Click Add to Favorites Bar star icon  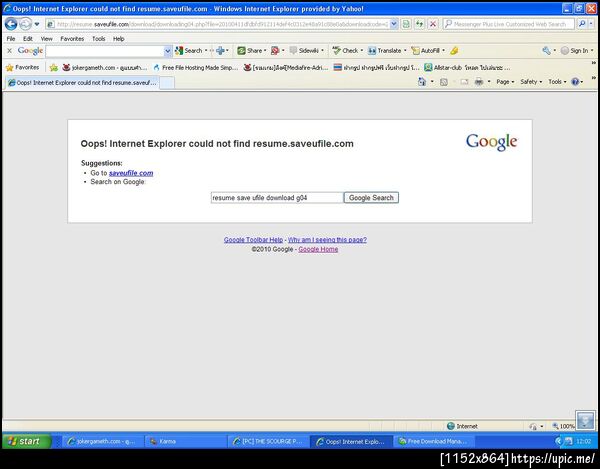click(54, 68)
